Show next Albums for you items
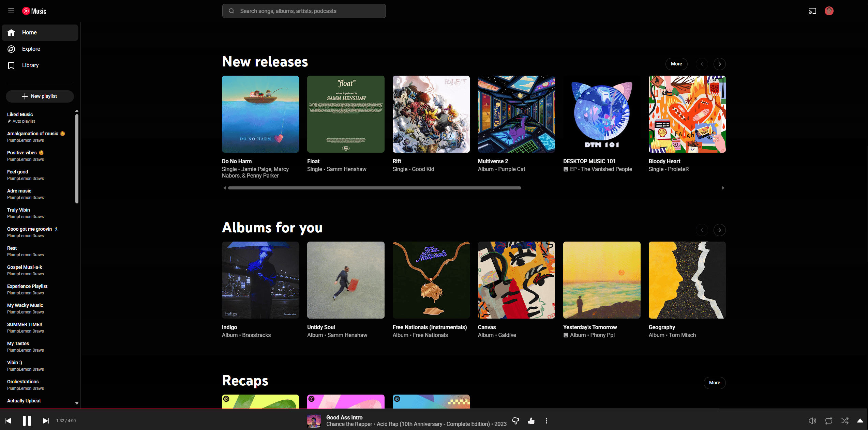The image size is (868, 430). tap(719, 230)
